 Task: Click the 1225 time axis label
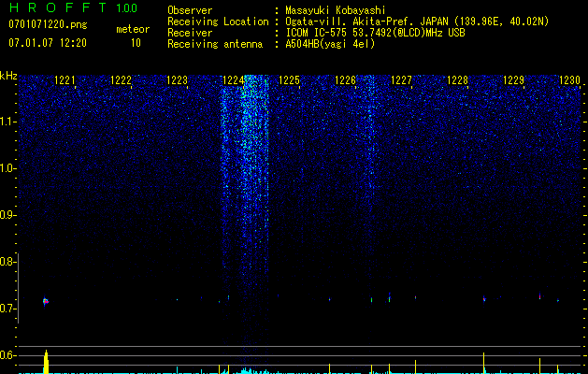click(290, 80)
